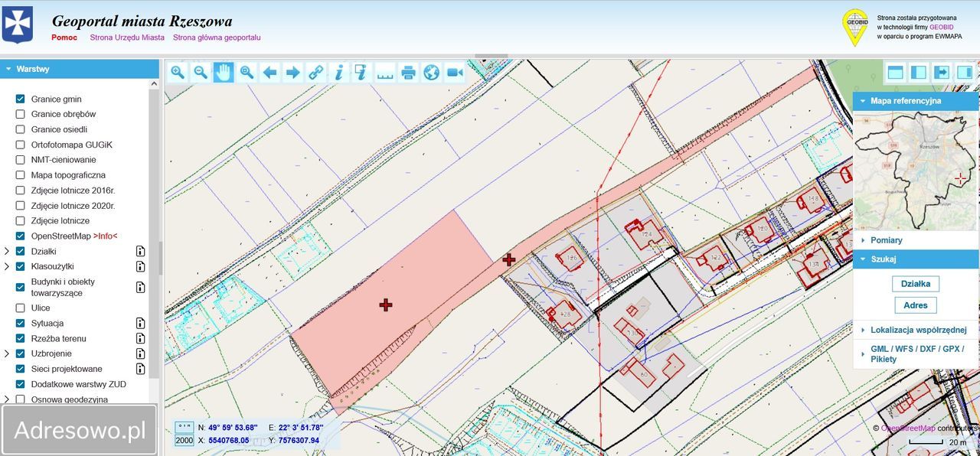Open the Strona Urzędu Miasta link
Screen dimensions: 980x456
[x=127, y=37]
